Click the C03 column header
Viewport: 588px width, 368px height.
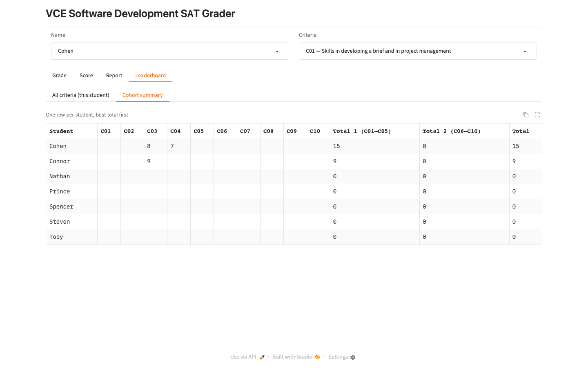coord(156,131)
